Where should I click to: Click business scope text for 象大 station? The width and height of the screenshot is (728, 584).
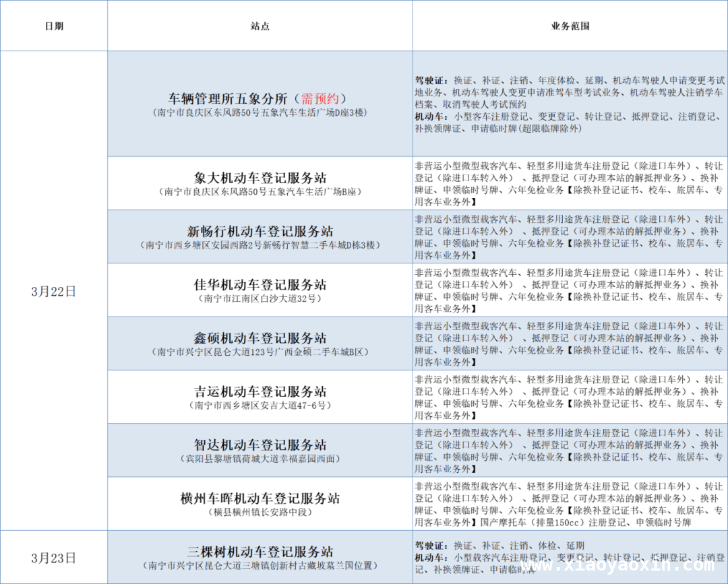pyautogui.click(x=569, y=184)
